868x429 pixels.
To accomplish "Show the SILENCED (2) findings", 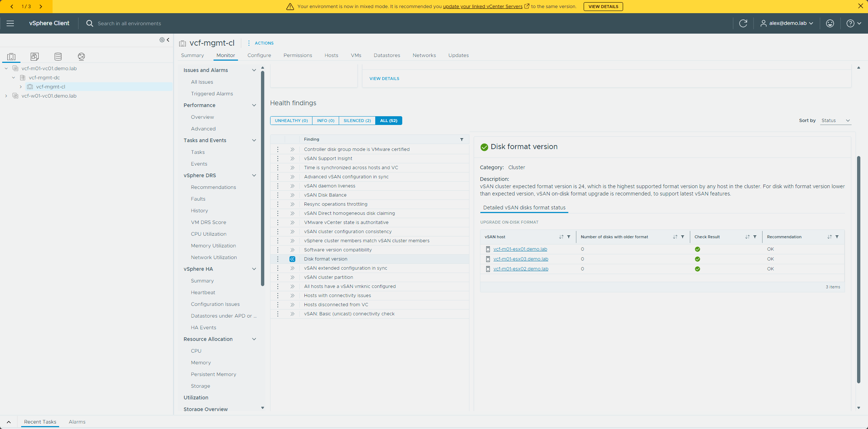I will click(x=357, y=121).
